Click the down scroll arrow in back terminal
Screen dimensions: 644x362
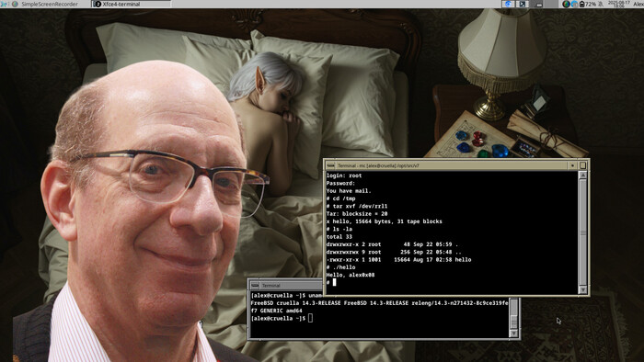pyautogui.click(x=513, y=334)
